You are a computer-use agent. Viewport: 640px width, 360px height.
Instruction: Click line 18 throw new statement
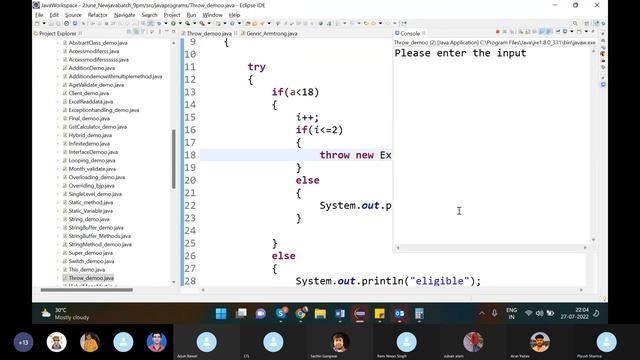(355, 155)
